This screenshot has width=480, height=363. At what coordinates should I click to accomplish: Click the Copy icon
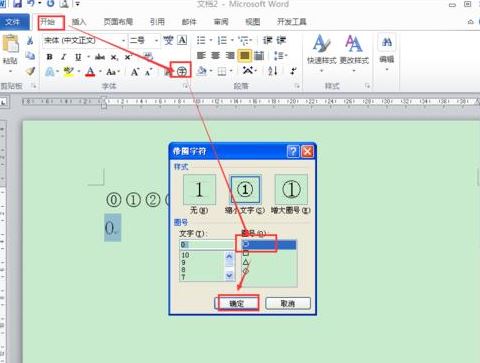coord(30,56)
